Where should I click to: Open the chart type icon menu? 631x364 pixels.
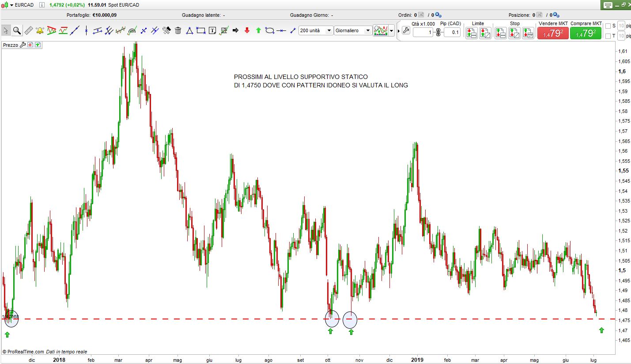click(x=380, y=30)
